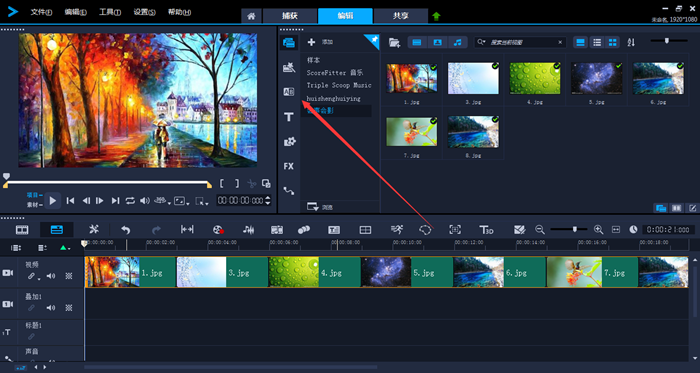Click the Undo arrow in timeline toolbar
Screen dimensions: 700x373
tap(126, 229)
